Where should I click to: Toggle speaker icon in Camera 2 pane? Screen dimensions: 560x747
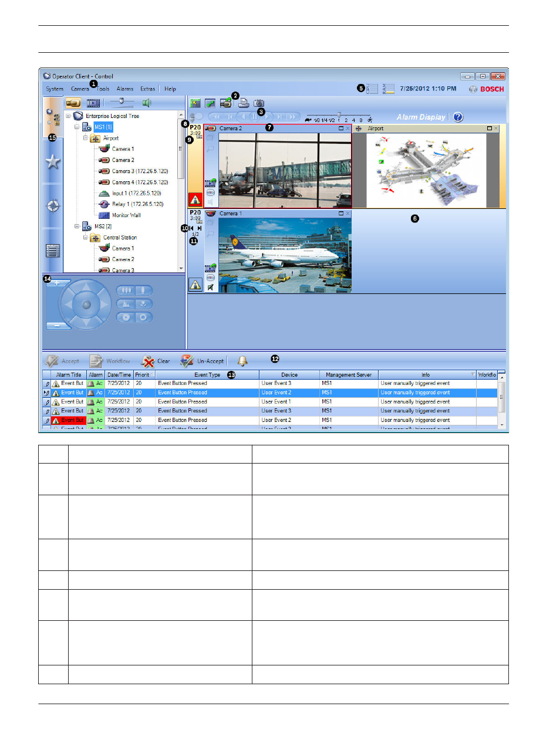pos(210,201)
